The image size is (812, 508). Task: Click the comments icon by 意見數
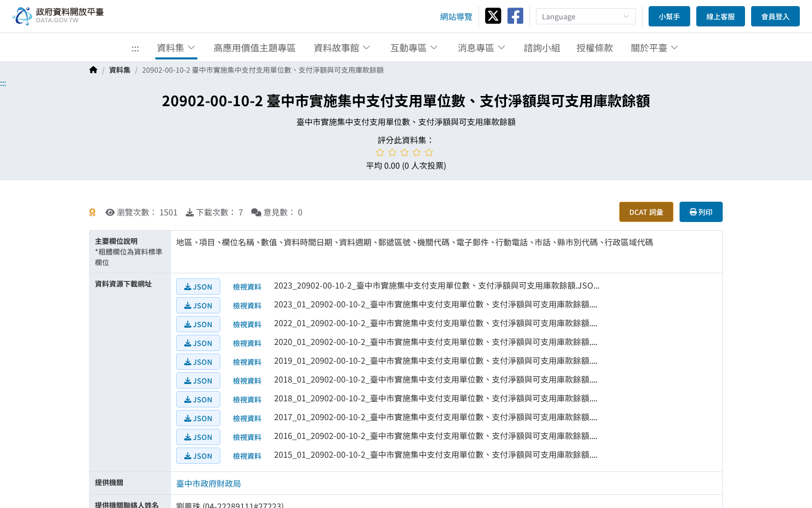point(256,212)
